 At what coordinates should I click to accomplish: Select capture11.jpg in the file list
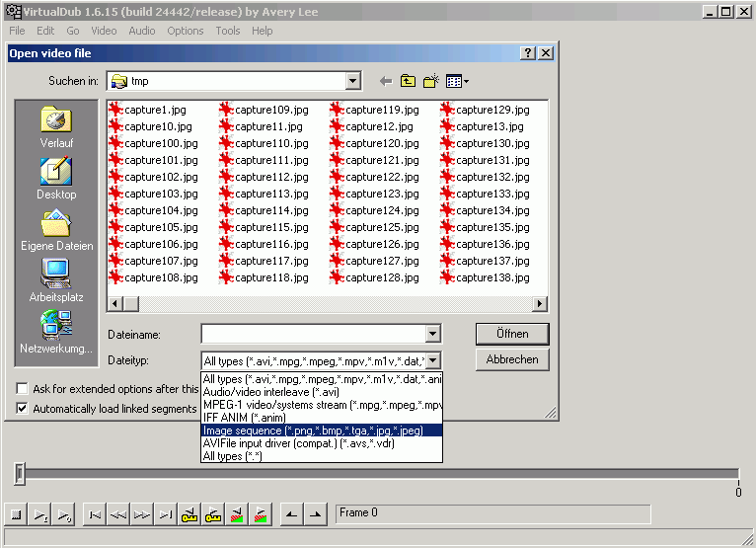coord(261,126)
